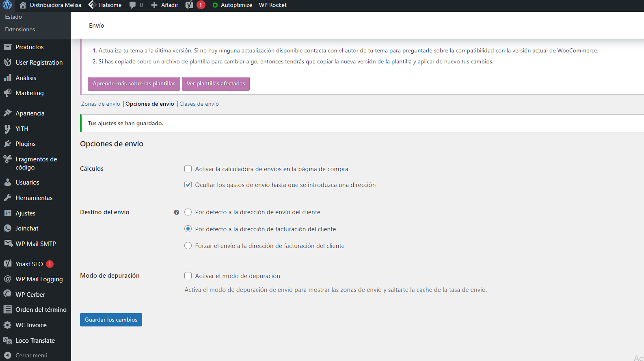Viewport: 644px width, 361px height.
Task: Click the Marketing megaphone icon
Action: click(8, 93)
